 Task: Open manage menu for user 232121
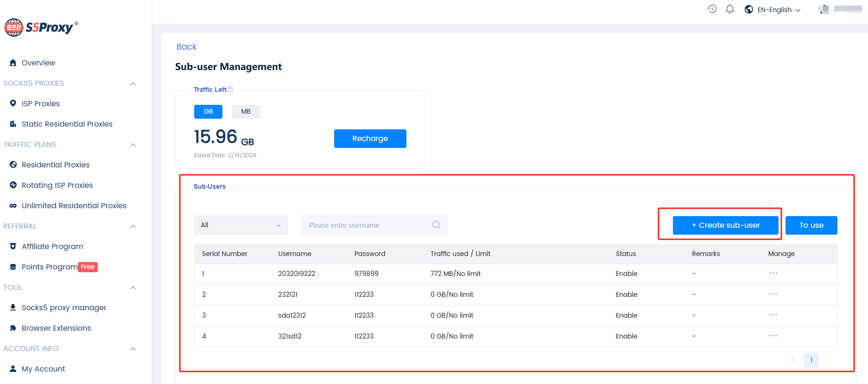pyautogui.click(x=773, y=294)
